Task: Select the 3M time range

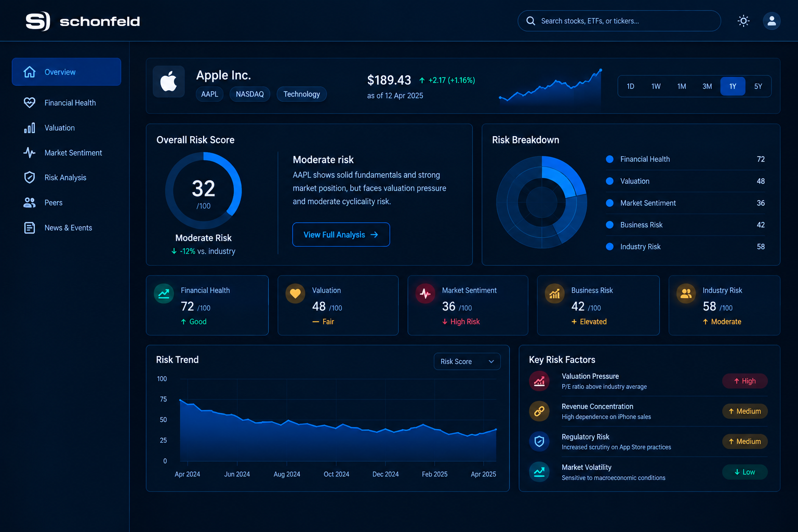Action: click(707, 86)
